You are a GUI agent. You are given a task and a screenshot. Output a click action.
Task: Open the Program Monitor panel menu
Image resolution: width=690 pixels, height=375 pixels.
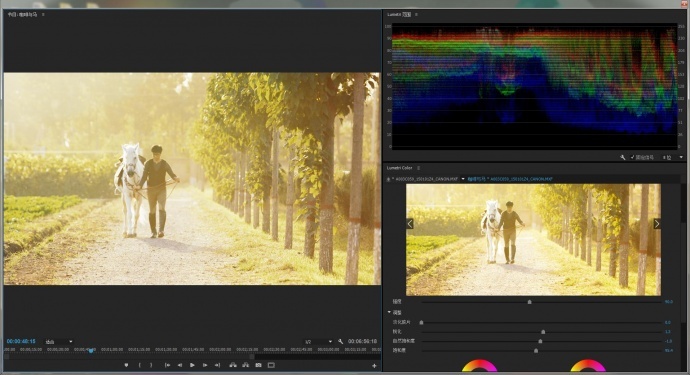pos(43,15)
